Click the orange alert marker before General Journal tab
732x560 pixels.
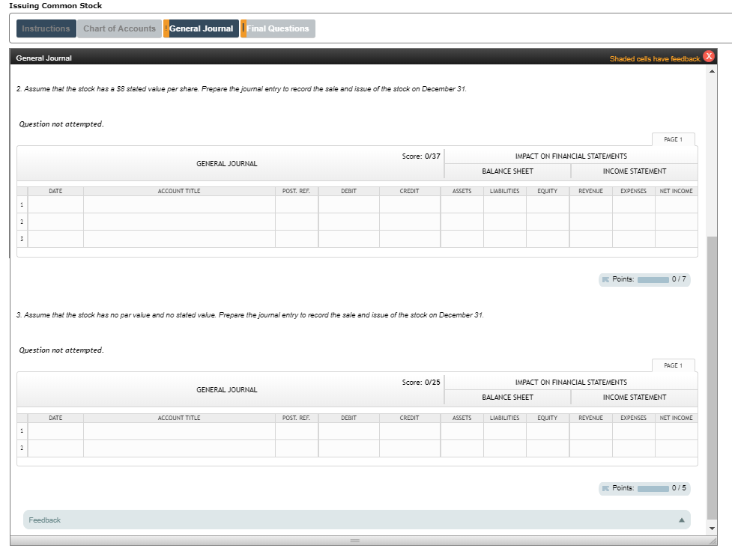pos(166,28)
